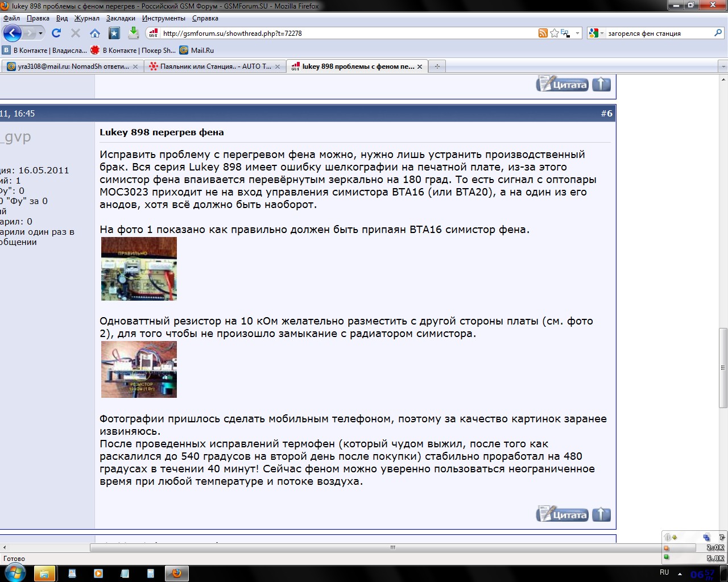Reload the current forum page

click(56, 33)
